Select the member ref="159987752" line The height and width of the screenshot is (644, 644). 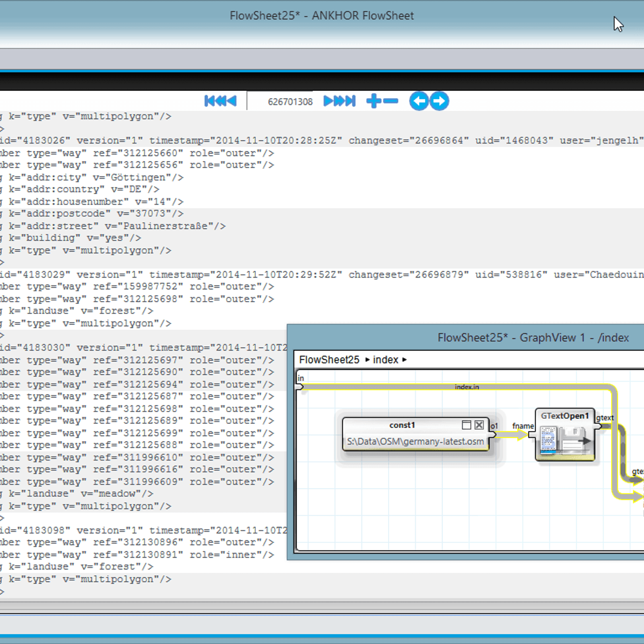137,287
